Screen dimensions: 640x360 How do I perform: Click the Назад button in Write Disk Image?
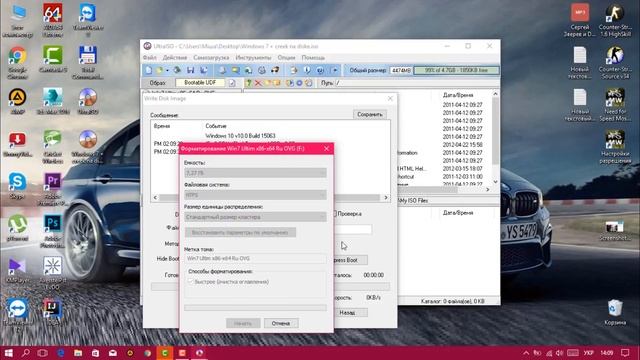pos(351,312)
